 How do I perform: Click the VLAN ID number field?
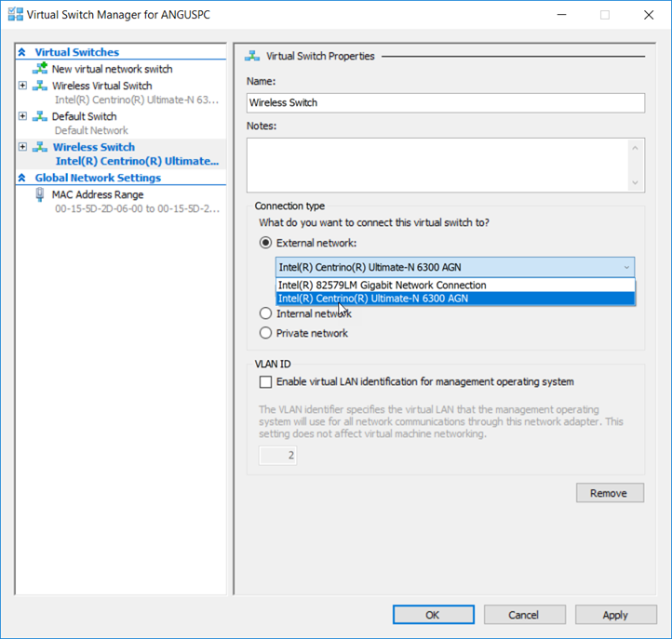(277, 455)
